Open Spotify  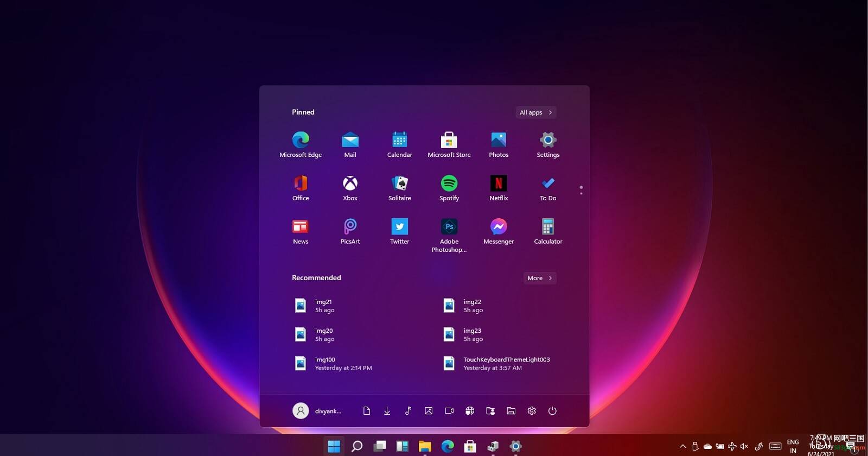point(449,188)
